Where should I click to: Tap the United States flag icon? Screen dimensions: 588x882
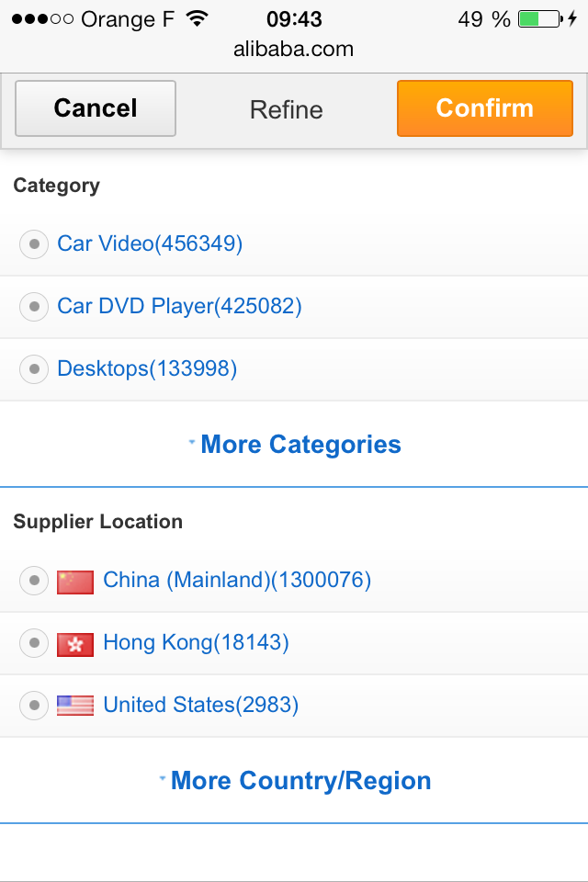click(x=75, y=706)
